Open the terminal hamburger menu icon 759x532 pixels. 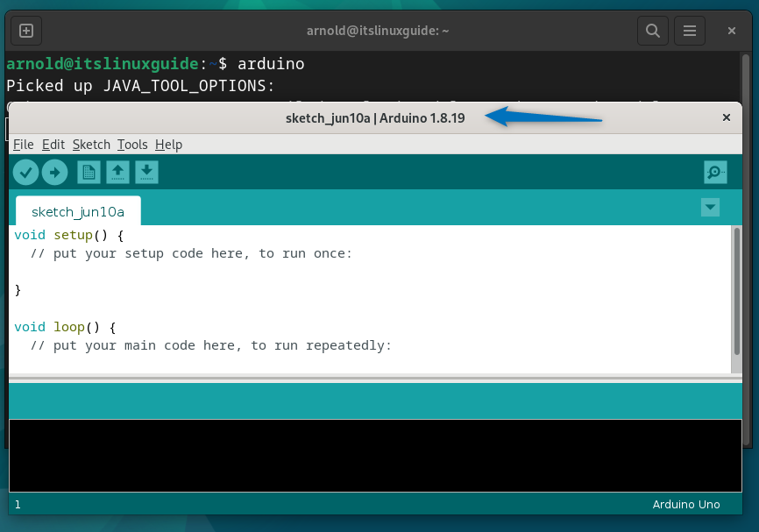tap(690, 30)
